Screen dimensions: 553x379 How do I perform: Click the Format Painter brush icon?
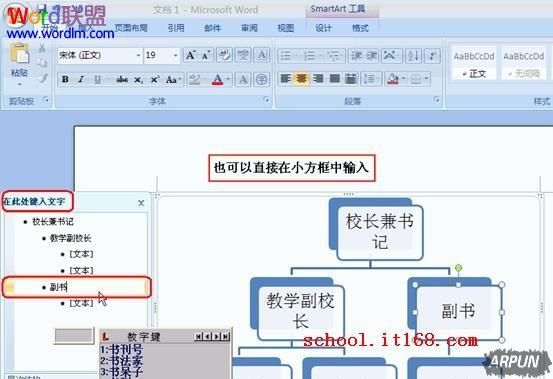(x=42, y=78)
